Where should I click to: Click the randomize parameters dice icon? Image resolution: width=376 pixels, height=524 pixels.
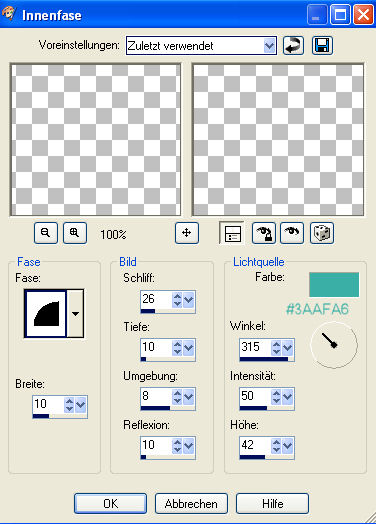[322, 233]
